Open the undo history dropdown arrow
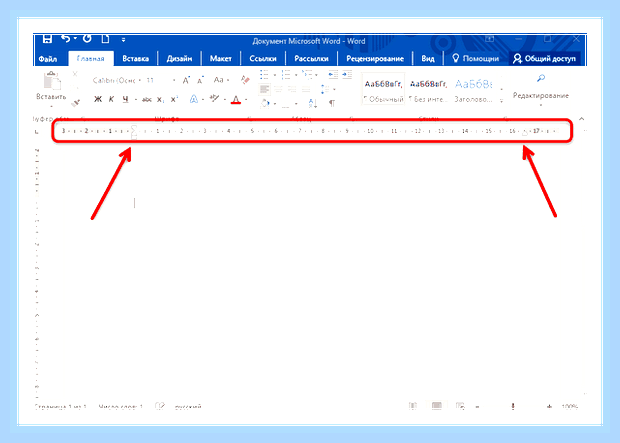Image resolution: width=620 pixels, height=443 pixels. pos(75,38)
